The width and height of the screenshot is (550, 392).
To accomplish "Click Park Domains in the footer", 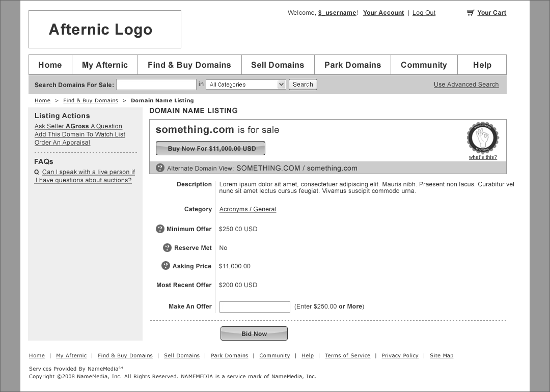I will click(x=229, y=355).
